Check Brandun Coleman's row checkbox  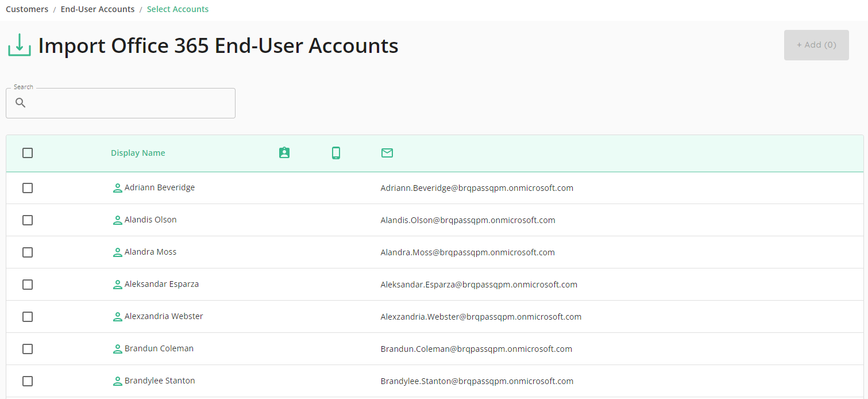point(28,349)
